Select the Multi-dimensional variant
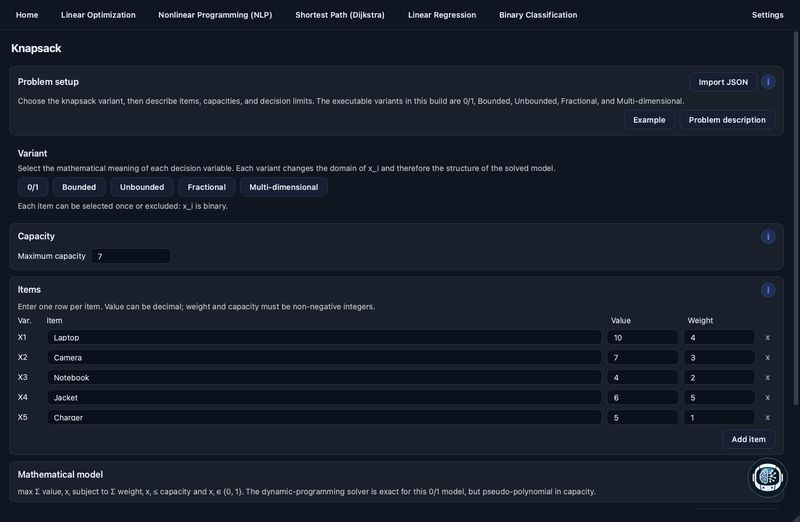This screenshot has width=800, height=522. (x=284, y=187)
